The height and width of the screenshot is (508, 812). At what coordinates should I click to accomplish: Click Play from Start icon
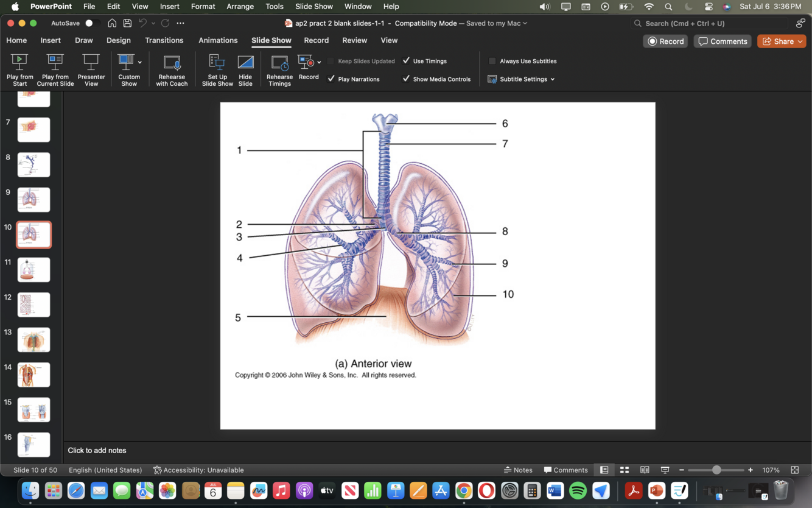pos(19,62)
